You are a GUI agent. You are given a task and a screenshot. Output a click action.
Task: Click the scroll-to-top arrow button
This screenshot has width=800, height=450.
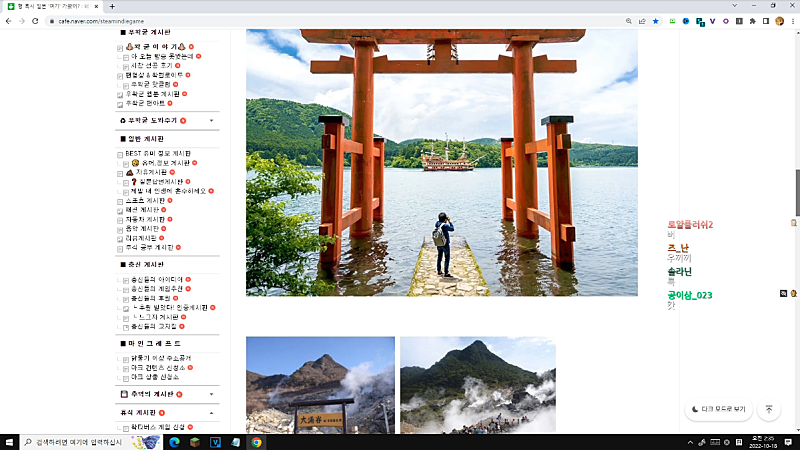pyautogui.click(x=769, y=409)
